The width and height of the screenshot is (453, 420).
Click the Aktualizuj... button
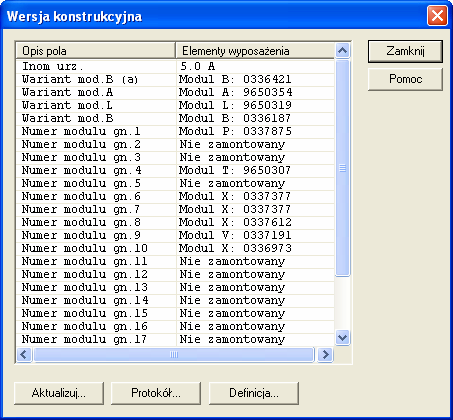point(59,393)
